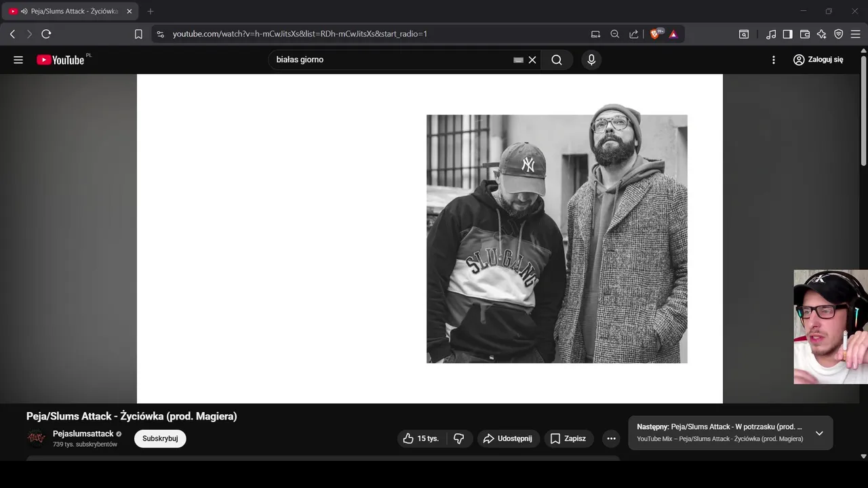Like the video, 15 tys. button
868x488 pixels.
[422, 439]
